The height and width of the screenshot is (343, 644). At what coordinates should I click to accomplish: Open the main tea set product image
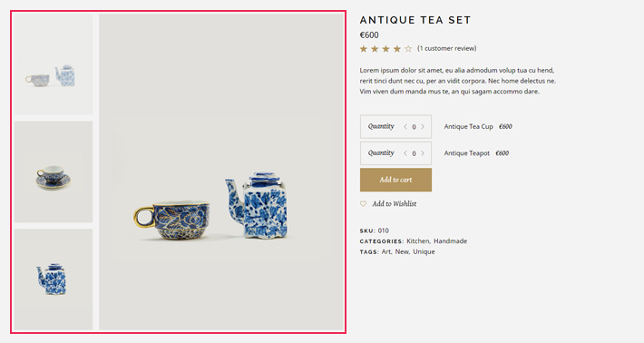coord(221,171)
